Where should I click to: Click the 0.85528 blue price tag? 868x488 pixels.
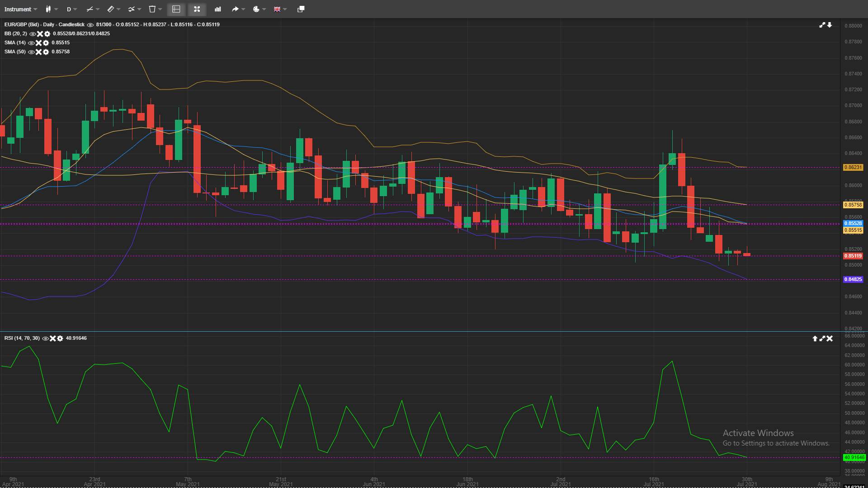tap(853, 223)
